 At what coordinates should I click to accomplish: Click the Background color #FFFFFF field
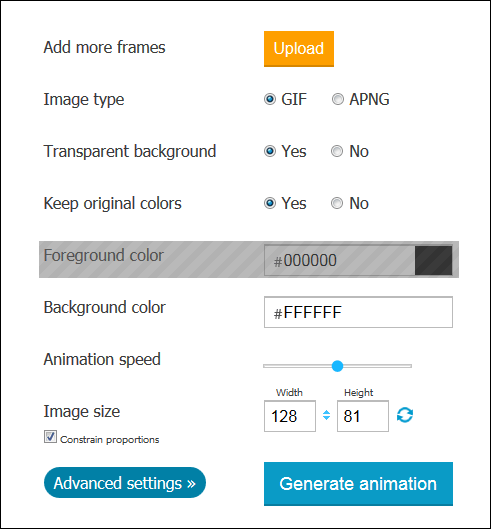(358, 312)
